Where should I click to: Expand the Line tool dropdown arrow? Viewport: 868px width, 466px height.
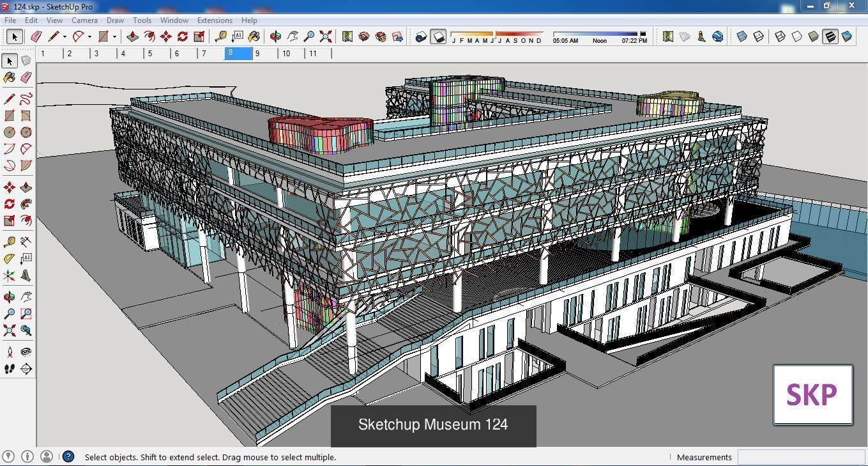click(x=65, y=36)
